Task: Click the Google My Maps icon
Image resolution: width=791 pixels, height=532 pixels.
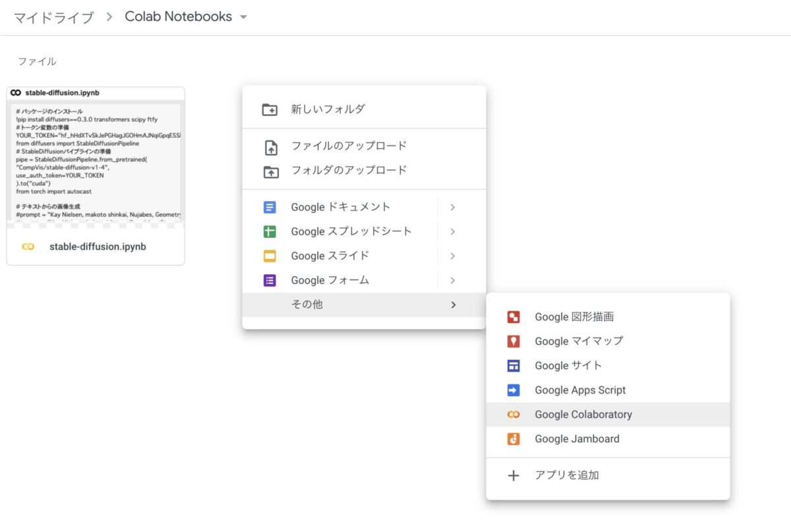Action: [x=513, y=341]
